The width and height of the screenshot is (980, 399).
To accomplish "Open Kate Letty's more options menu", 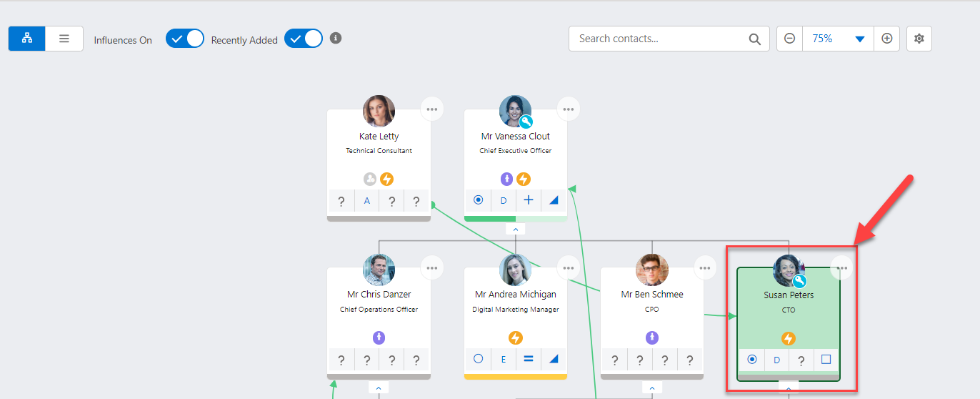I will point(432,109).
